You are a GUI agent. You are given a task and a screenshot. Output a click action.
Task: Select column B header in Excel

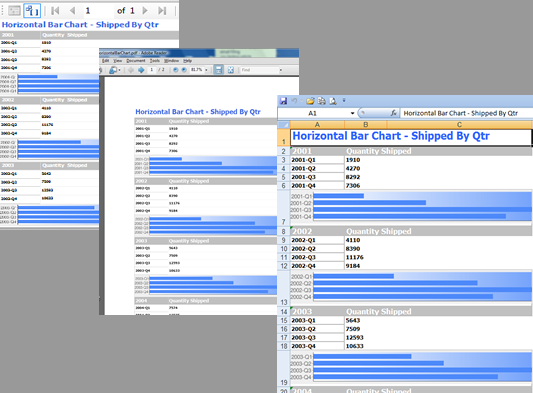coord(365,124)
